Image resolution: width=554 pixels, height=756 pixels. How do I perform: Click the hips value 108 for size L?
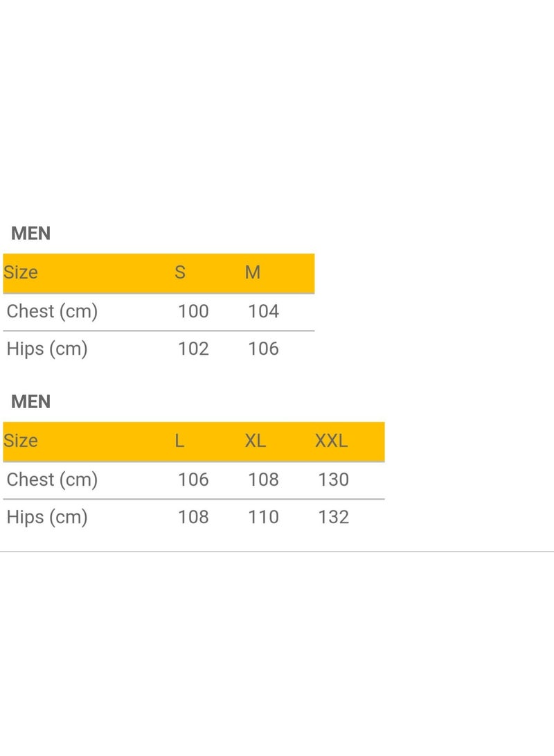coord(193,517)
